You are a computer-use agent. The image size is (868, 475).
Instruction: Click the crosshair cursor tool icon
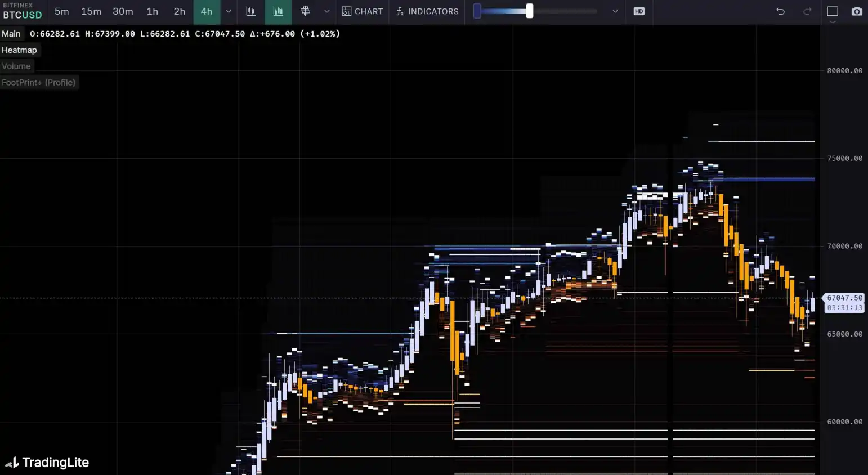(305, 11)
